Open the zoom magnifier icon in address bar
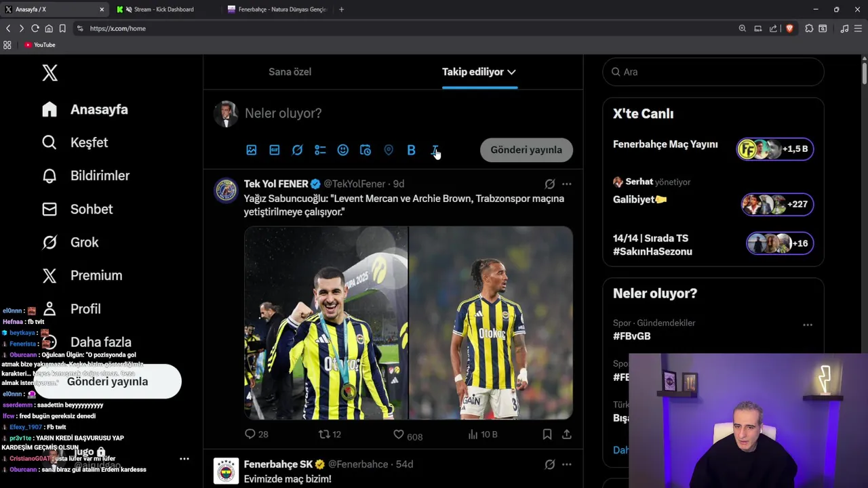 pos(743,28)
